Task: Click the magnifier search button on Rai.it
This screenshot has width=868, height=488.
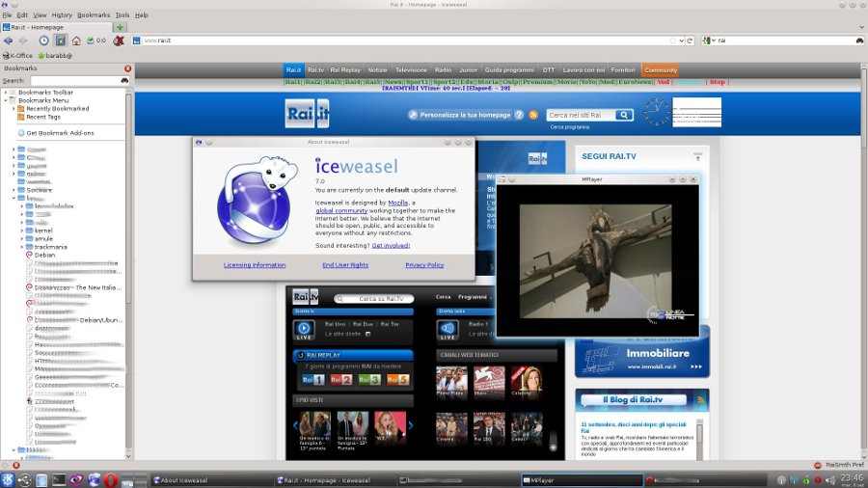Action: click(x=624, y=115)
